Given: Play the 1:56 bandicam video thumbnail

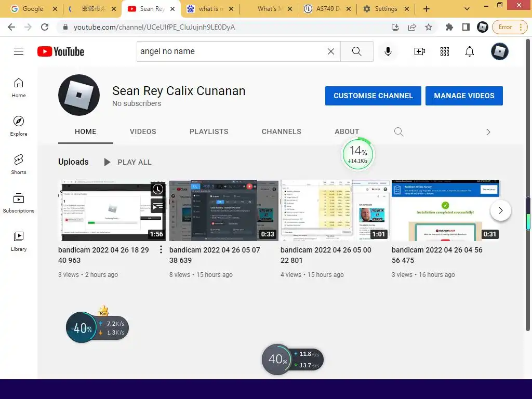Looking at the screenshot, I should [x=112, y=210].
